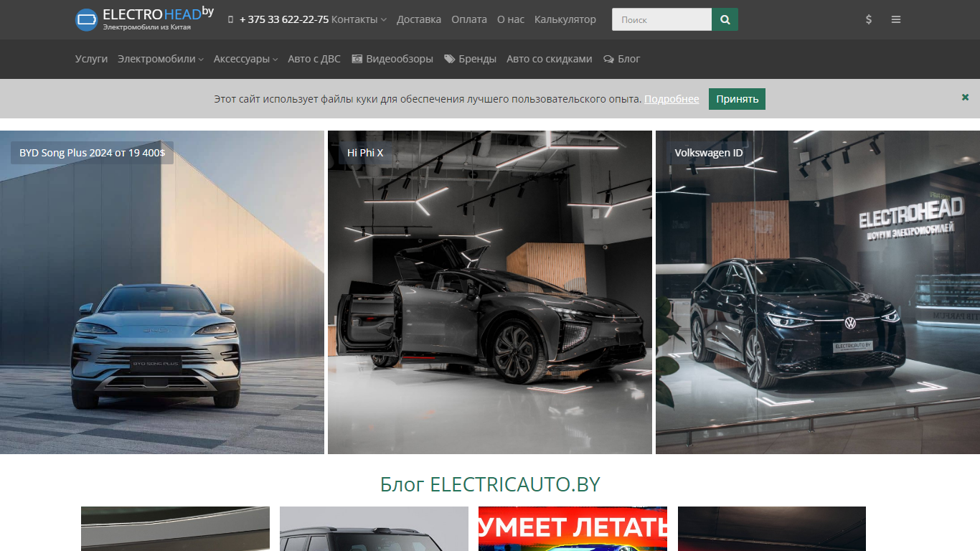
Task: Open the Бренды text link
Action: tap(478, 59)
